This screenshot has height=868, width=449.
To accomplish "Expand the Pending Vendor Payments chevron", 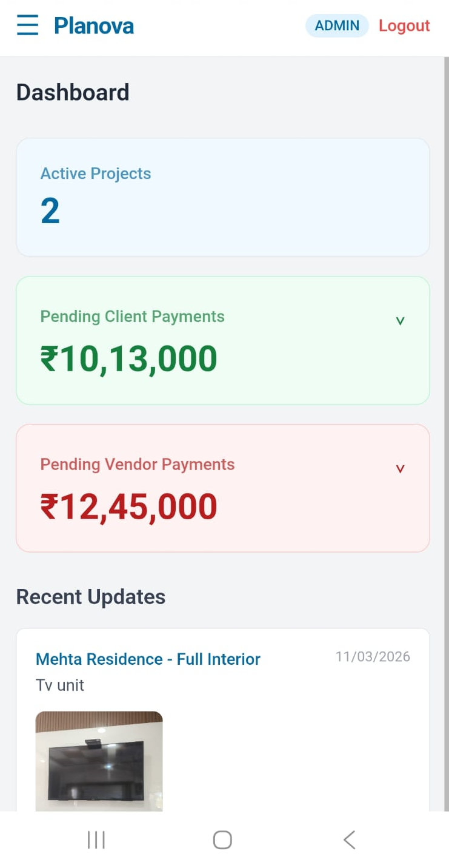I will (x=400, y=469).
